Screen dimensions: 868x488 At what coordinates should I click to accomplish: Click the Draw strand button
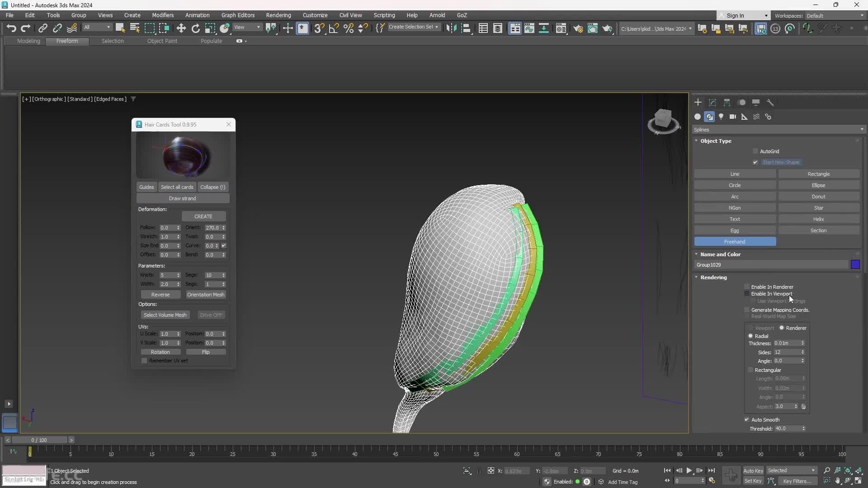[x=183, y=198]
